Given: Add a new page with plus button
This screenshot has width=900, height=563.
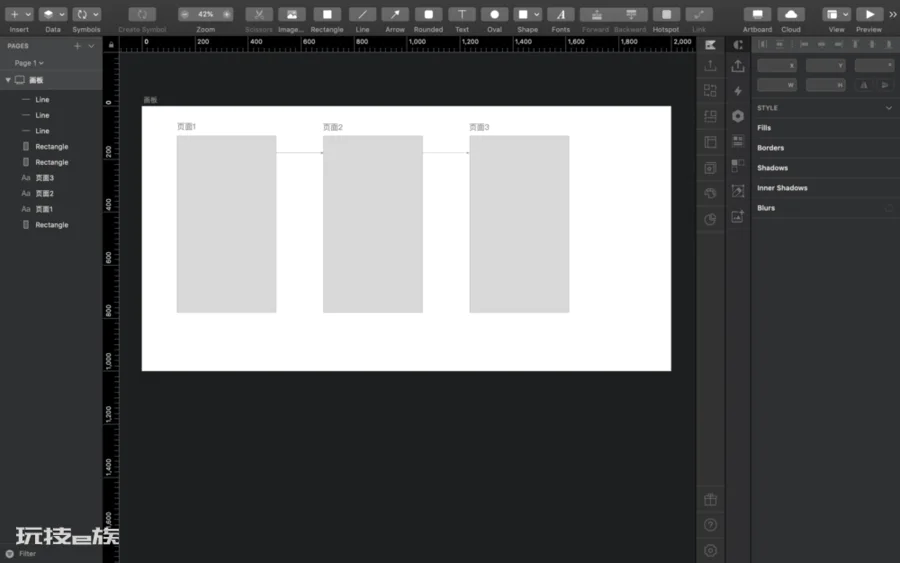Looking at the screenshot, I should click(x=77, y=46).
